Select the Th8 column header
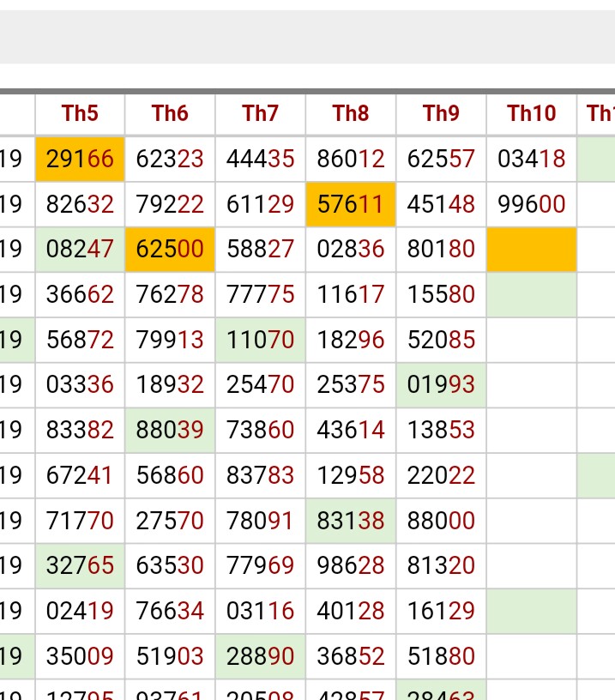Screen dimensions: 615x700 tap(351, 113)
